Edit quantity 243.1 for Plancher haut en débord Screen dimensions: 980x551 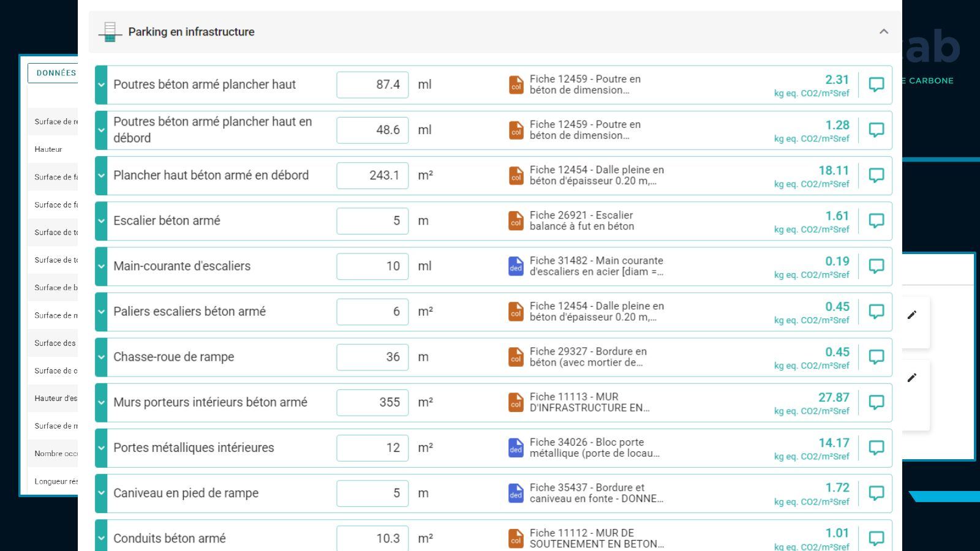tap(372, 175)
